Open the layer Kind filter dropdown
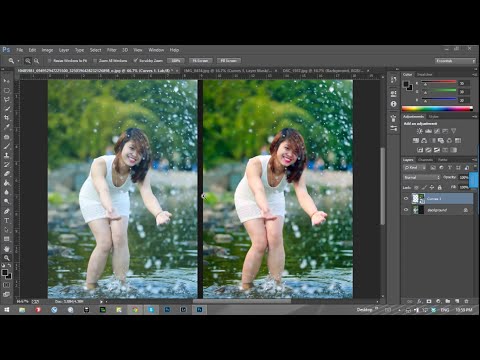 click(415, 167)
